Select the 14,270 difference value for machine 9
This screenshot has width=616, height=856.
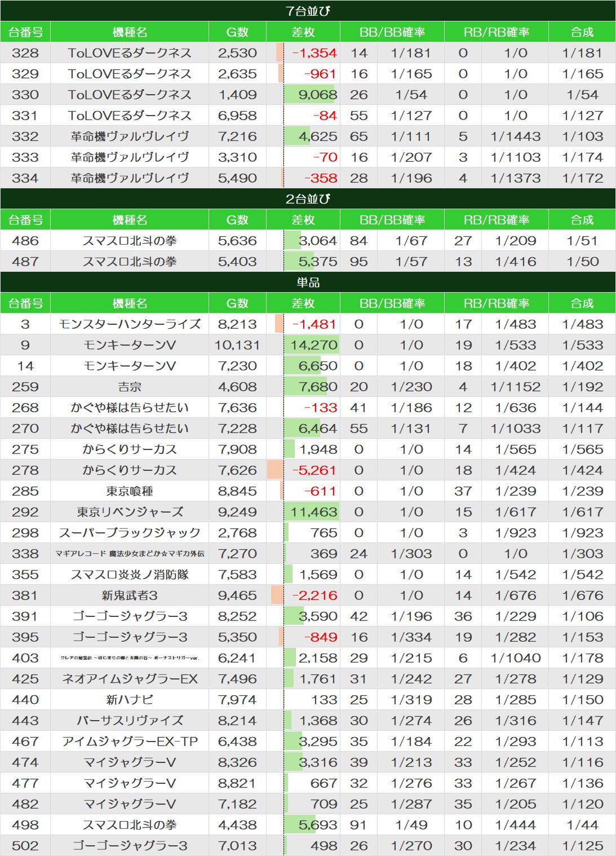pos(314,345)
